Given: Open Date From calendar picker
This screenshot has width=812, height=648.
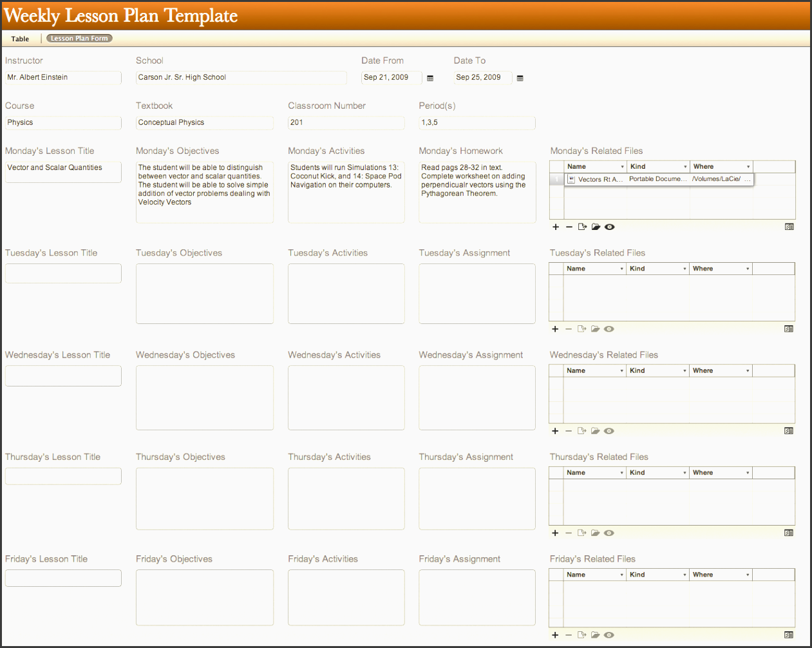Looking at the screenshot, I should tap(430, 78).
